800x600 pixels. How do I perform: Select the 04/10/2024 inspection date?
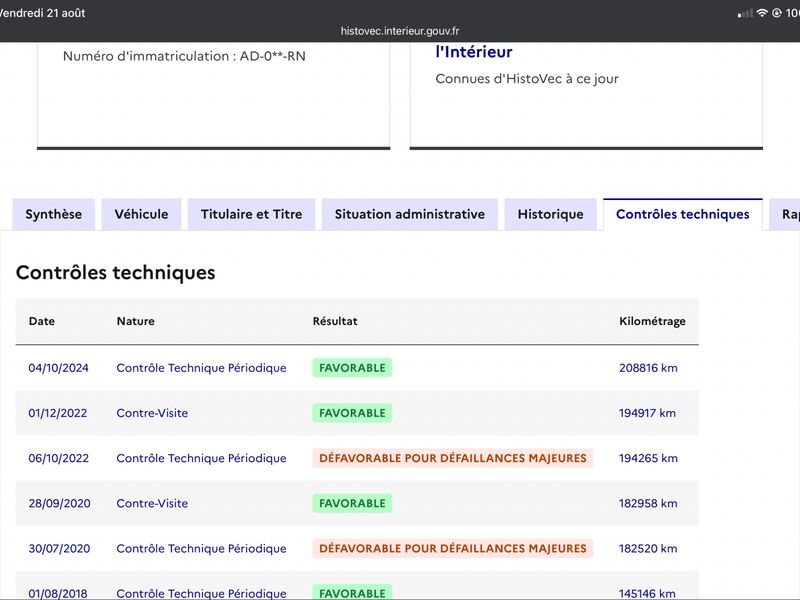pyautogui.click(x=59, y=368)
